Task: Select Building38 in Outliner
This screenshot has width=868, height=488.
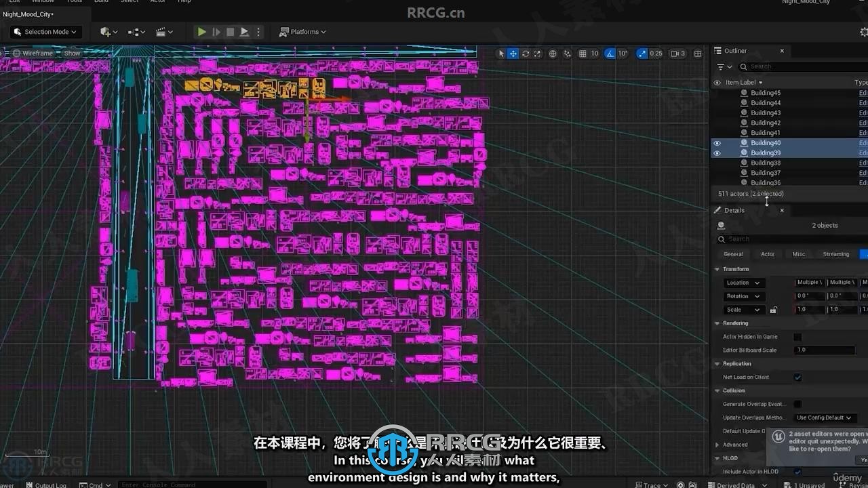Action: 766,163
